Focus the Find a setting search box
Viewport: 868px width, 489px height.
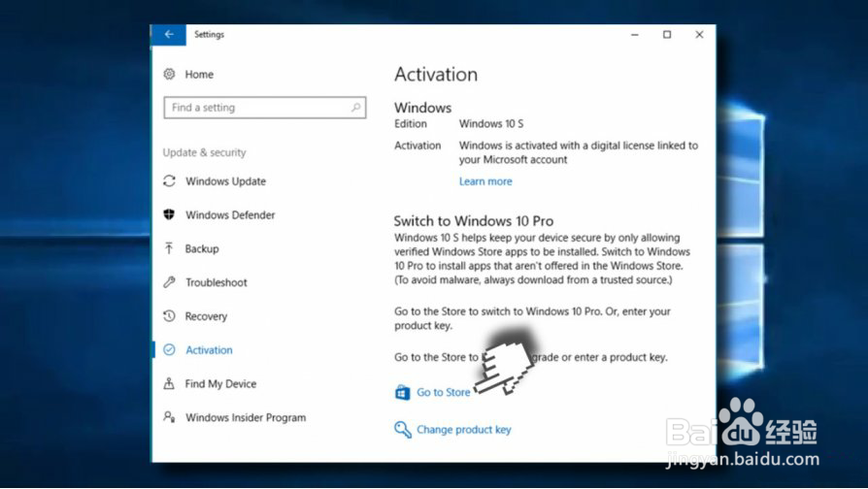pos(265,108)
